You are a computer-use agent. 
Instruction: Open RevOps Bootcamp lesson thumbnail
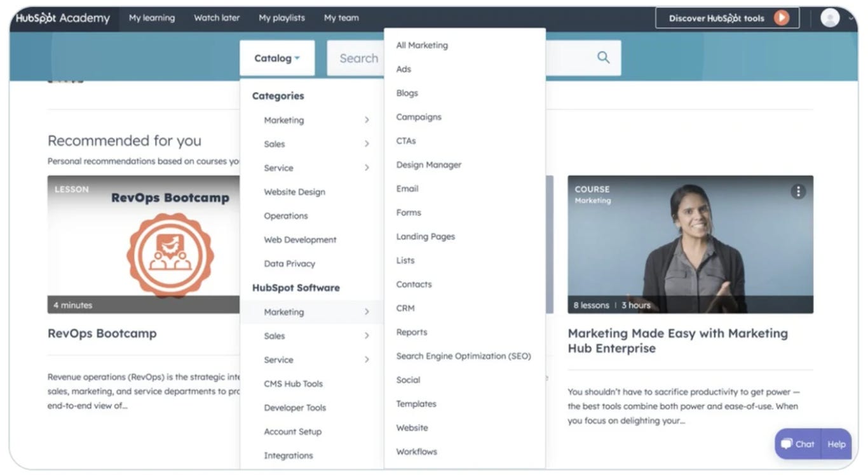(x=144, y=244)
